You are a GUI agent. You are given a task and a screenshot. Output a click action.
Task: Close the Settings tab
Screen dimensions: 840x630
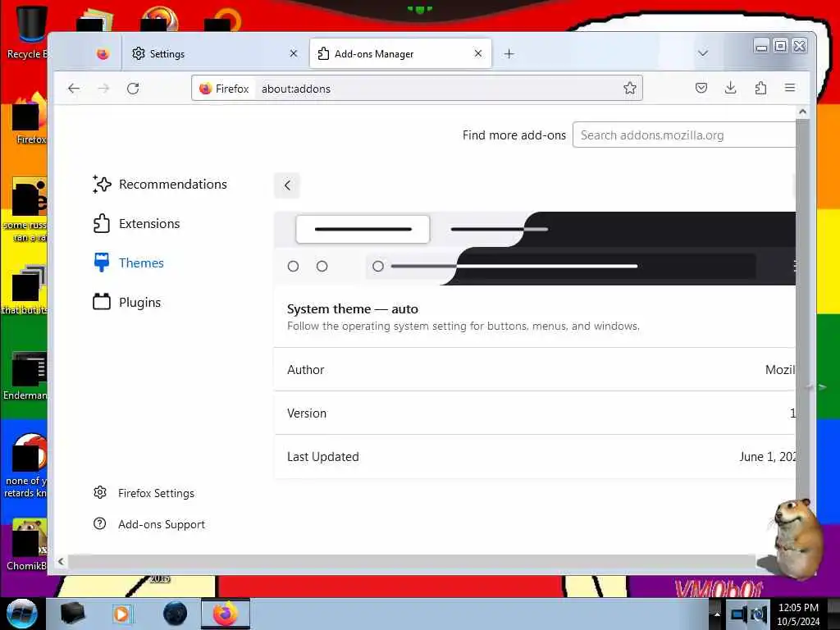click(x=294, y=53)
